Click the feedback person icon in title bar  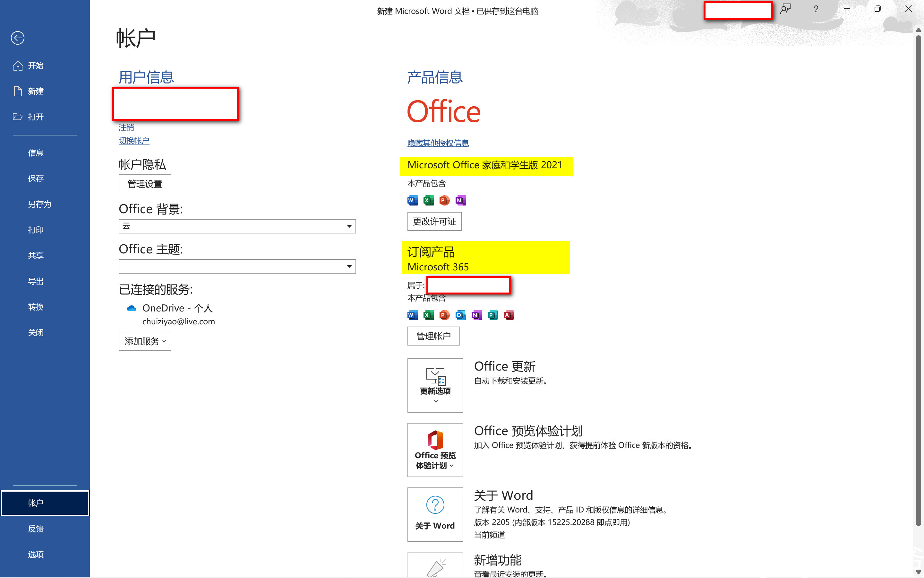pyautogui.click(x=785, y=9)
